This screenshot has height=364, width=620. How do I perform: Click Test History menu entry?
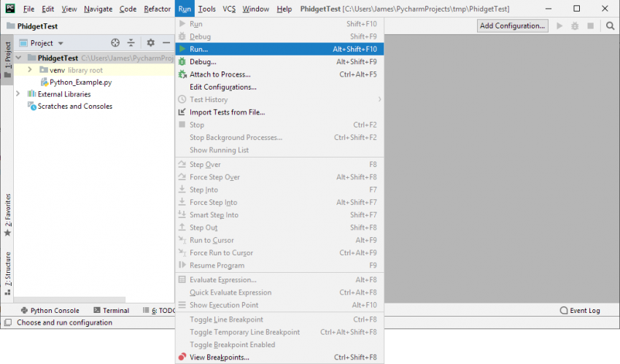click(x=279, y=100)
